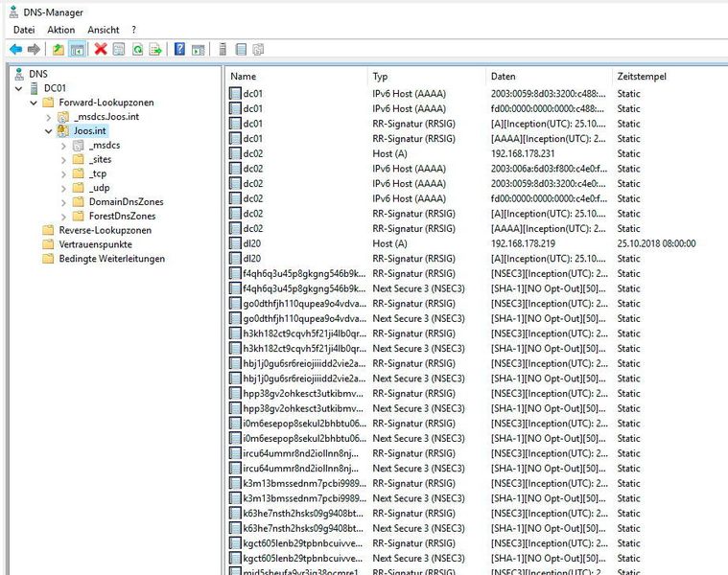This screenshot has height=575, width=728.
Task: Select the ForestDnsZones folder label
Action: click(x=122, y=216)
